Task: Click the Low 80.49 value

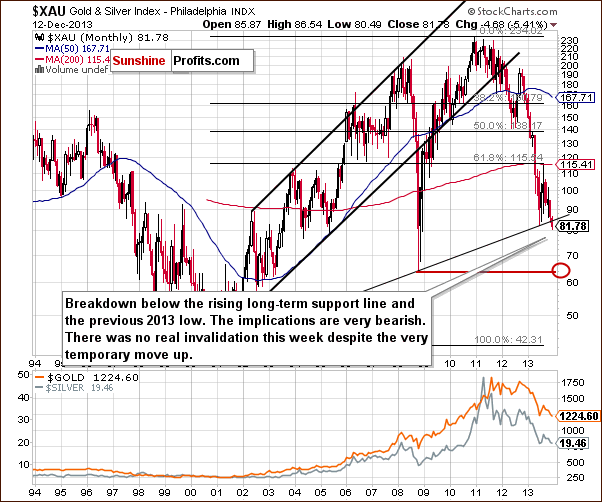Action: [x=354, y=25]
